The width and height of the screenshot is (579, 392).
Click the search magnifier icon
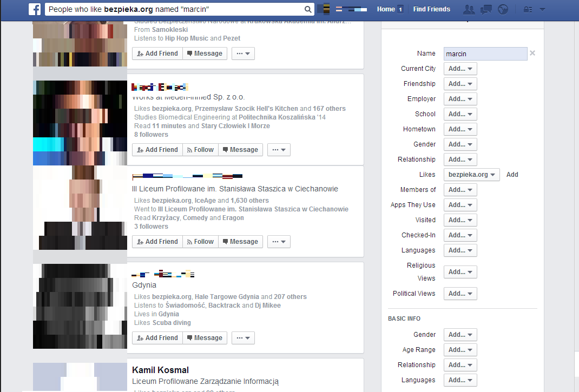(x=307, y=9)
